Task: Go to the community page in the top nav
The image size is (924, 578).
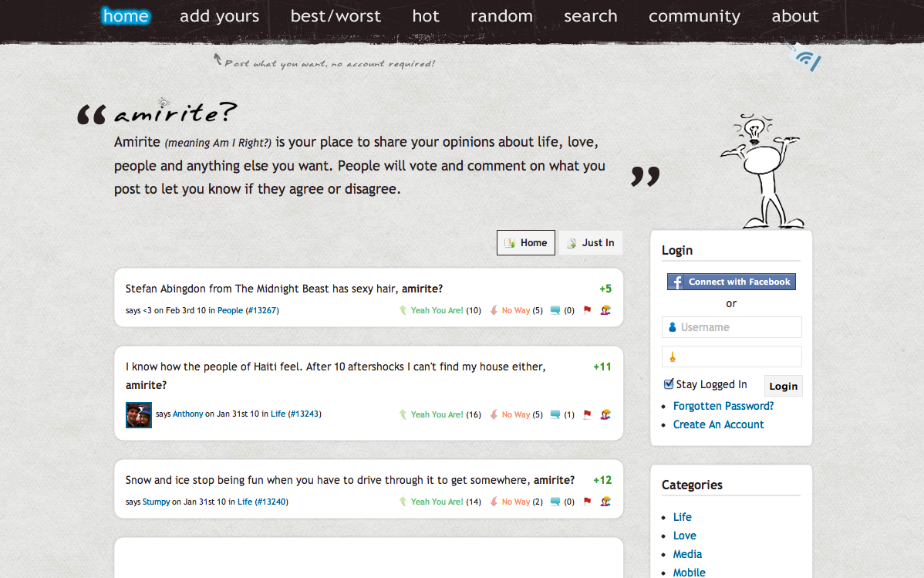Action: 694,16
